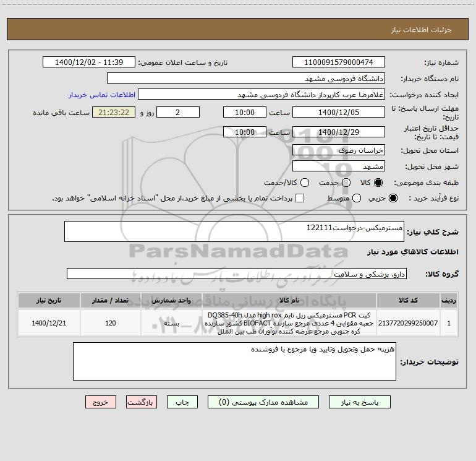476x461 pixels.
Task: Click the requester field غلامرضا عرب
Action: click(261, 94)
